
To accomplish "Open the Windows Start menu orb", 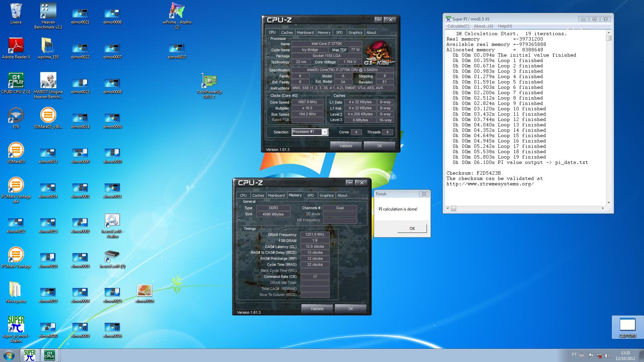I will pos(9,355).
